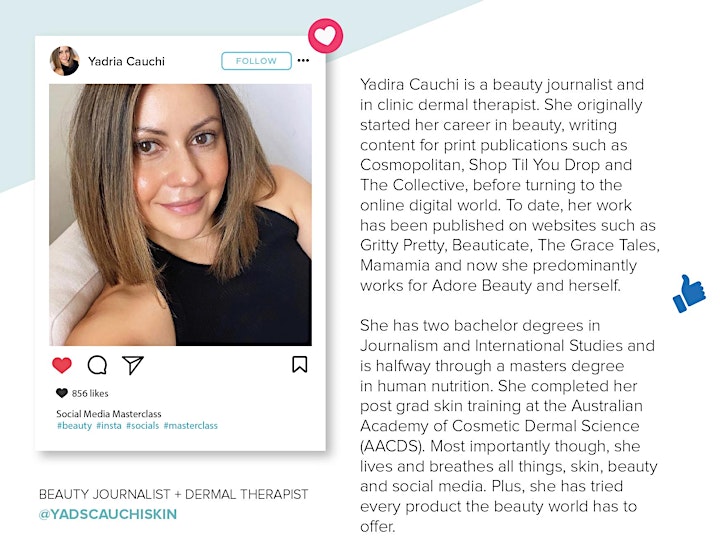Click the pink heart notification badge
This screenshot has width=720, height=559.
[x=326, y=36]
